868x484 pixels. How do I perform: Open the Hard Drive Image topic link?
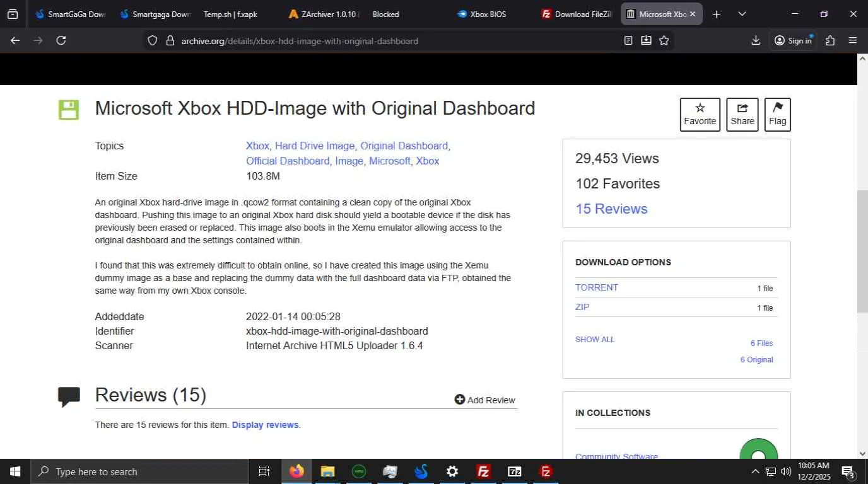315,146
